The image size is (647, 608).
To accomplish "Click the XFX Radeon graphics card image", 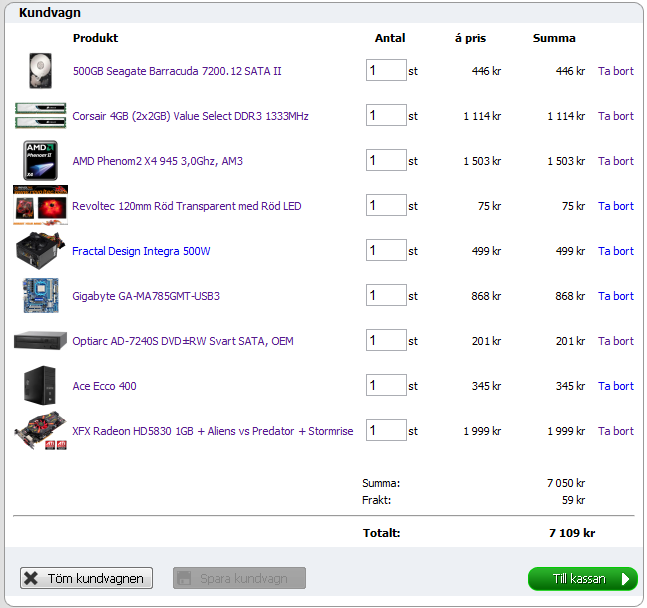I will pyautogui.click(x=40, y=432).
